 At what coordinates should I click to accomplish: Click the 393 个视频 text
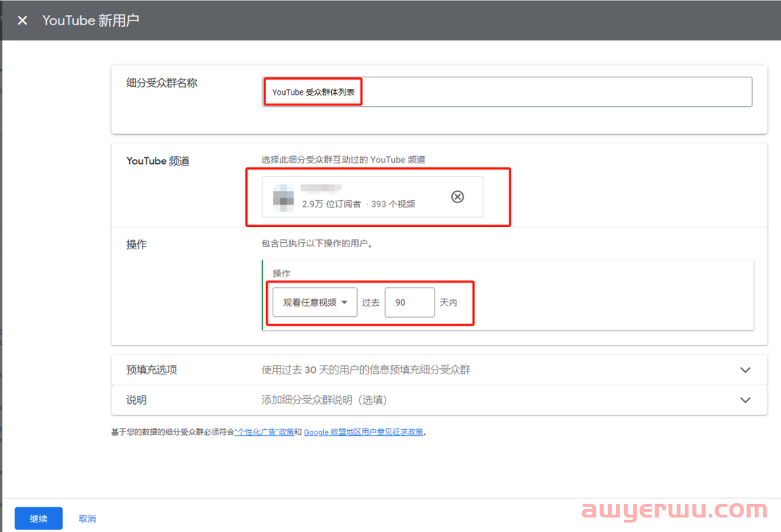pyautogui.click(x=393, y=204)
